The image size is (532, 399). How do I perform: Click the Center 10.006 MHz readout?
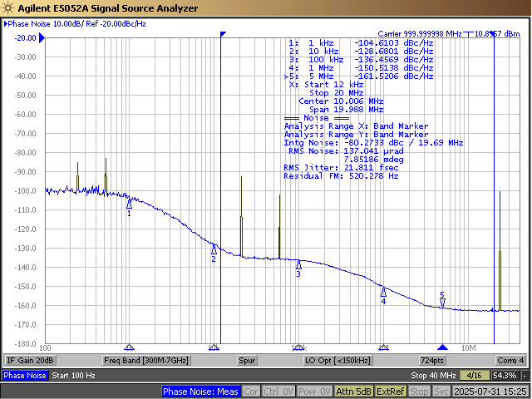click(x=341, y=101)
